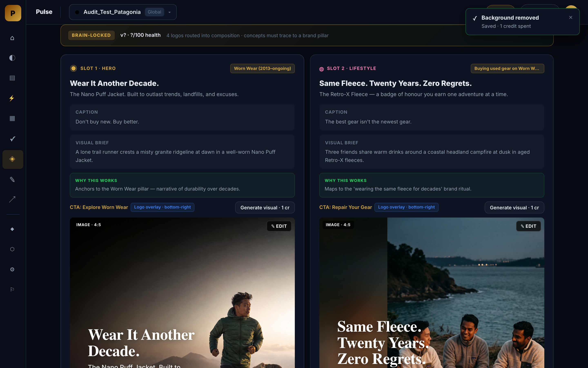Image resolution: width=588 pixels, height=368 pixels.
Task: Generate visual for Slot 2 Lifestyle
Action: 514,208
